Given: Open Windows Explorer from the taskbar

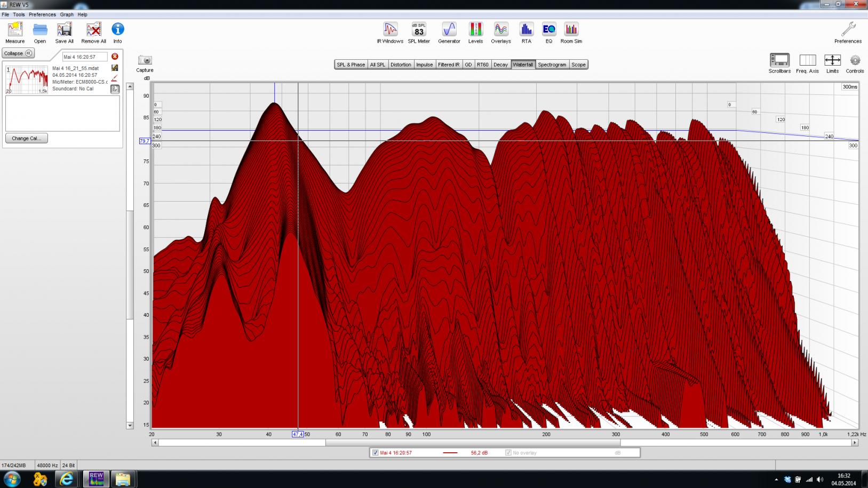Looking at the screenshot, I should pyautogui.click(x=123, y=479).
